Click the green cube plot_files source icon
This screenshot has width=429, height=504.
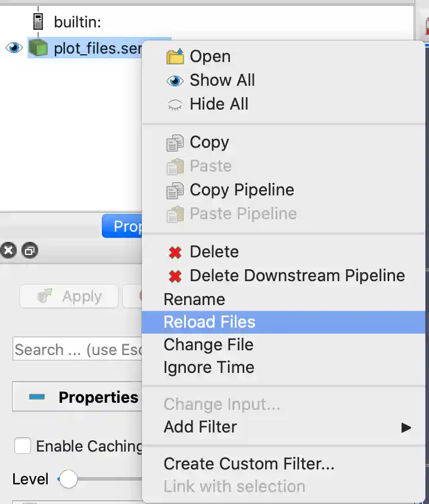[39, 48]
